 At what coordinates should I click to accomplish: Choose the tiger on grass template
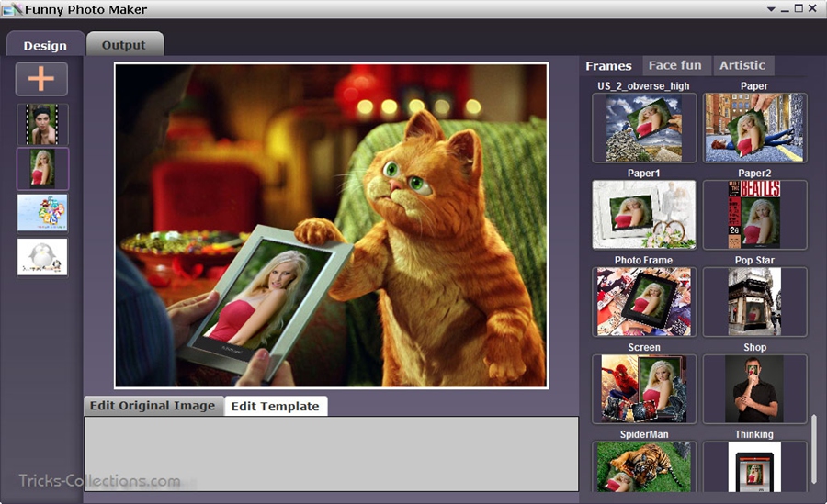[644, 467]
